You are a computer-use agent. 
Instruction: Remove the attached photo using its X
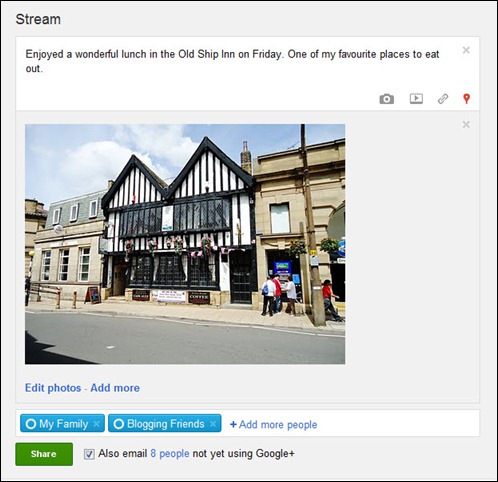(x=466, y=124)
